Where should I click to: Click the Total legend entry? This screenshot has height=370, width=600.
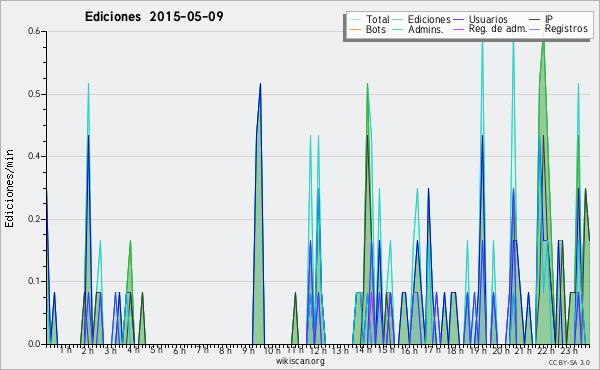click(x=370, y=19)
